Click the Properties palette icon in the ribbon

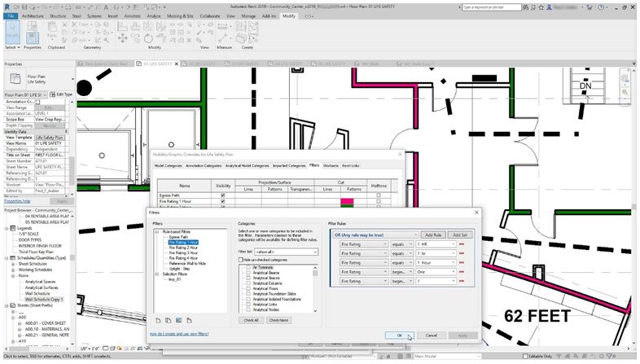33,38
